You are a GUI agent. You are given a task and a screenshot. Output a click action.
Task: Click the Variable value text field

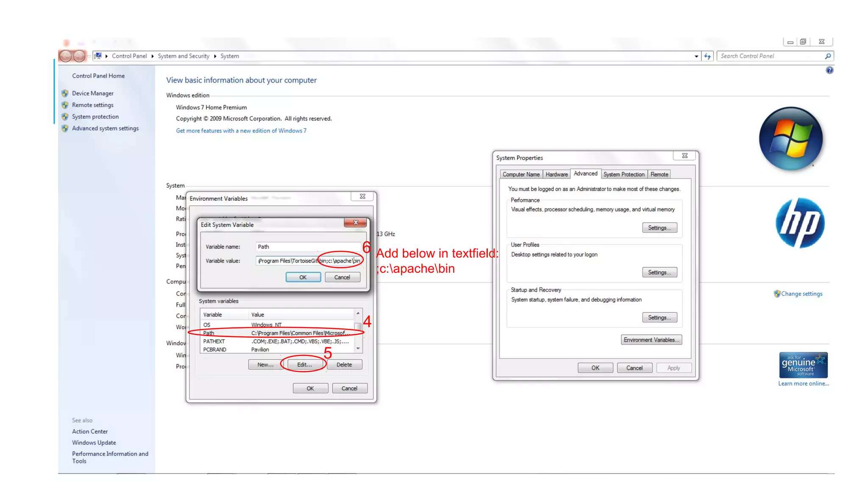(309, 261)
